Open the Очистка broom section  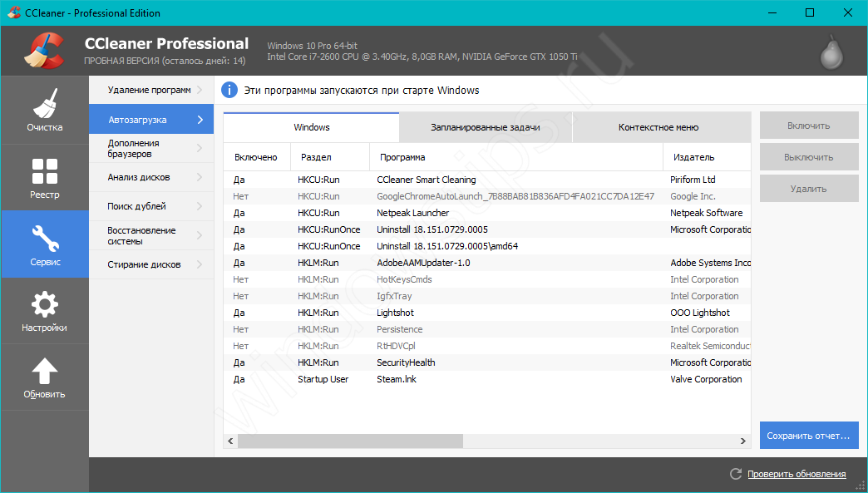tap(44, 110)
